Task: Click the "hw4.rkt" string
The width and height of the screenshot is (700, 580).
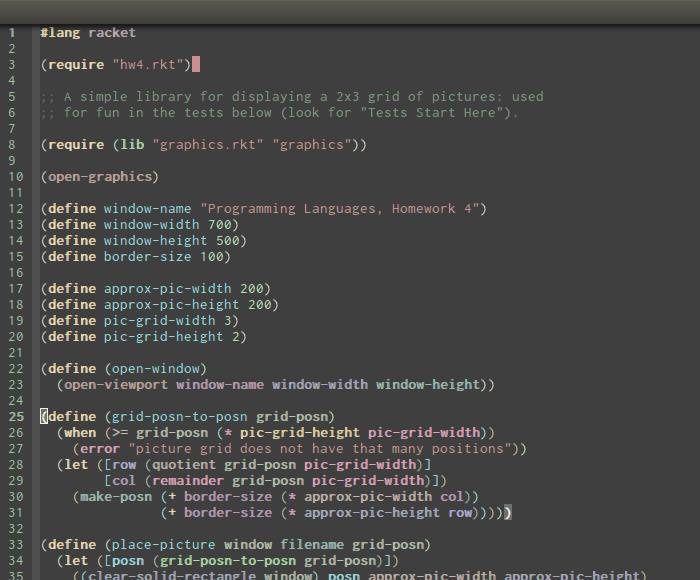Action: pos(148,65)
